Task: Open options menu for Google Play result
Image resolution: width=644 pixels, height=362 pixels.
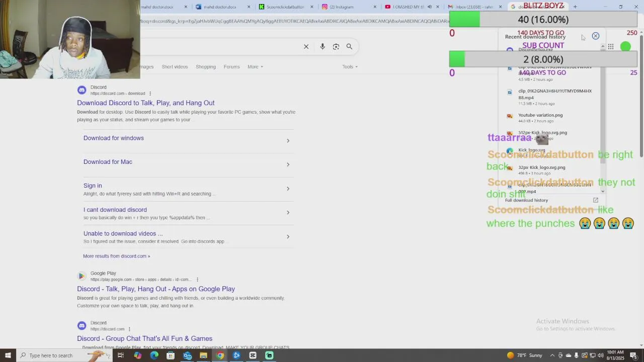Action: coord(197,280)
